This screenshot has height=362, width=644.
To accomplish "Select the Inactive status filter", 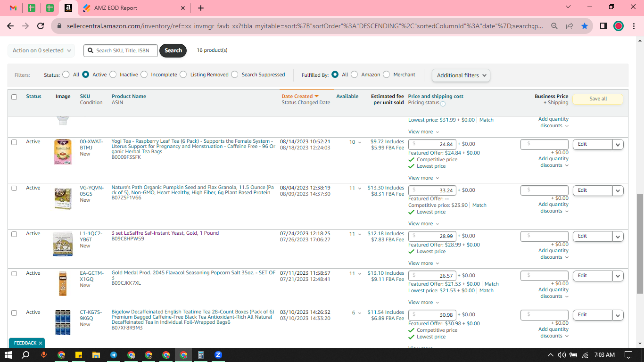I will (113, 74).
